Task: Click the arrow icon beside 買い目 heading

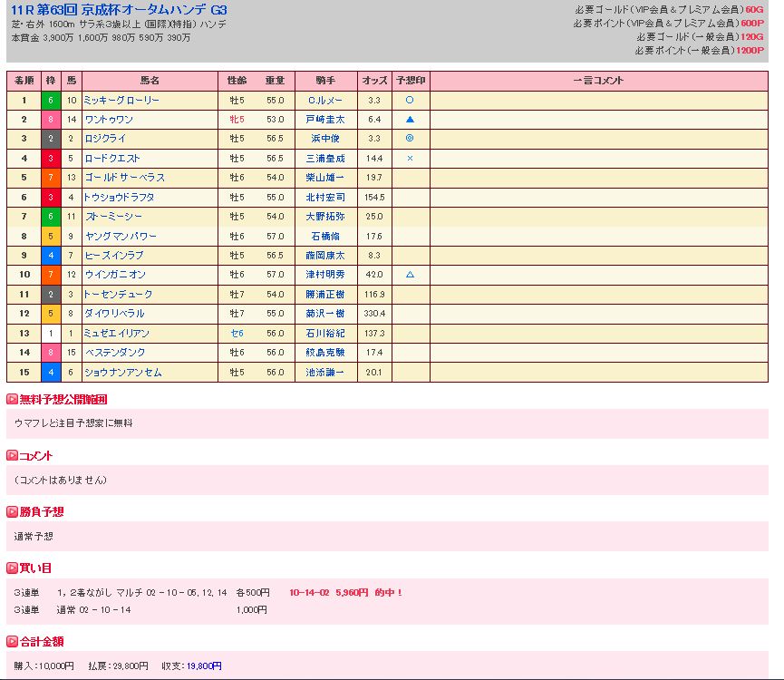Action: (x=12, y=568)
